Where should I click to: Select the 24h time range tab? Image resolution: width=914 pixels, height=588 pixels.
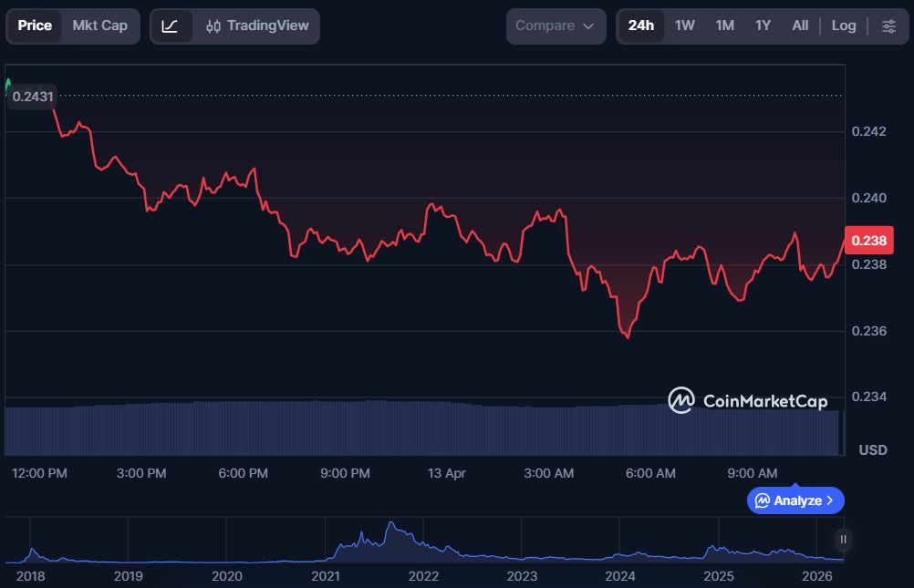(640, 26)
